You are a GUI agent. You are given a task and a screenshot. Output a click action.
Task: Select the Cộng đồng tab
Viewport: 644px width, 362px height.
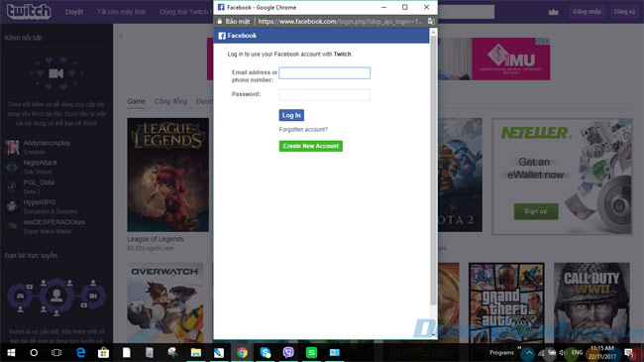click(x=170, y=101)
